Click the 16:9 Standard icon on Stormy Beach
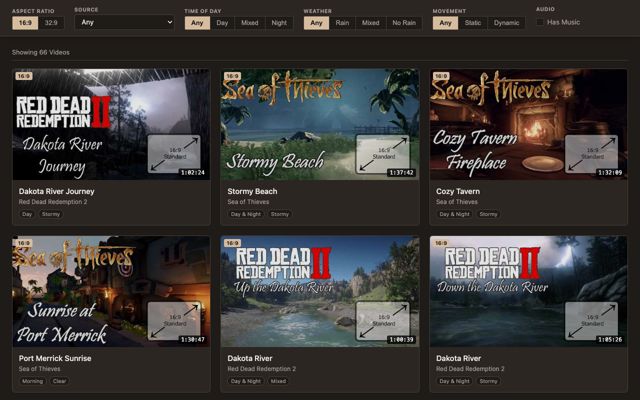 (x=383, y=154)
